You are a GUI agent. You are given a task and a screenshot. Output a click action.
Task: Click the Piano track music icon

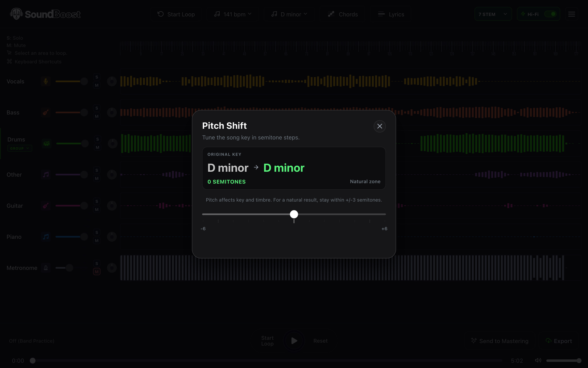click(46, 237)
